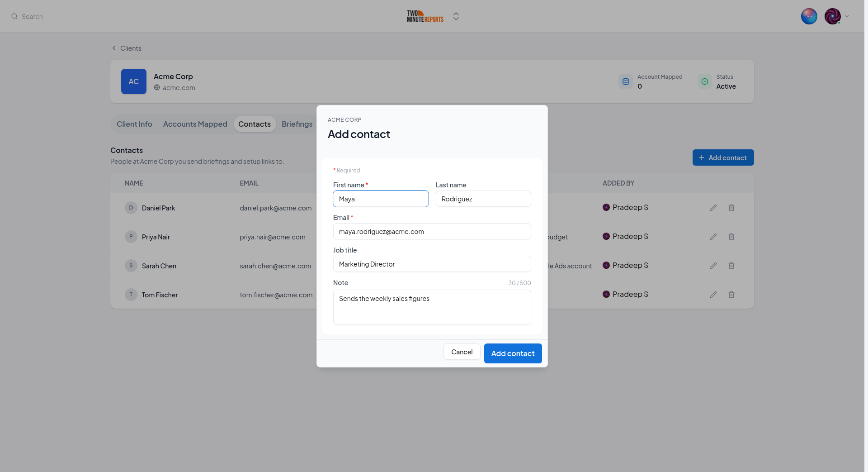Click Daniel Park's D avatar
868x472 pixels.
pyautogui.click(x=131, y=208)
